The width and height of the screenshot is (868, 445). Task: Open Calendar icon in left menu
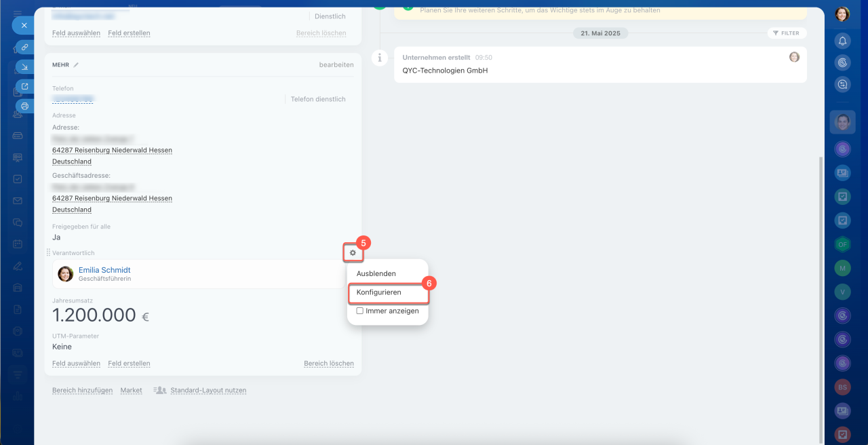point(18,244)
